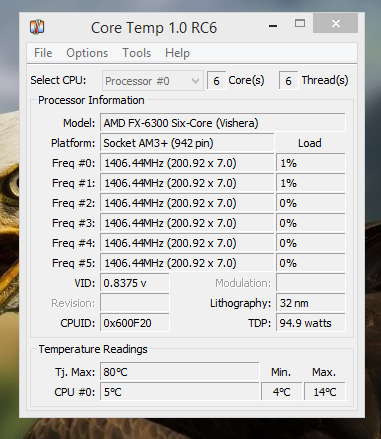
Task: Close the Core Temp window
Action: (335, 23)
